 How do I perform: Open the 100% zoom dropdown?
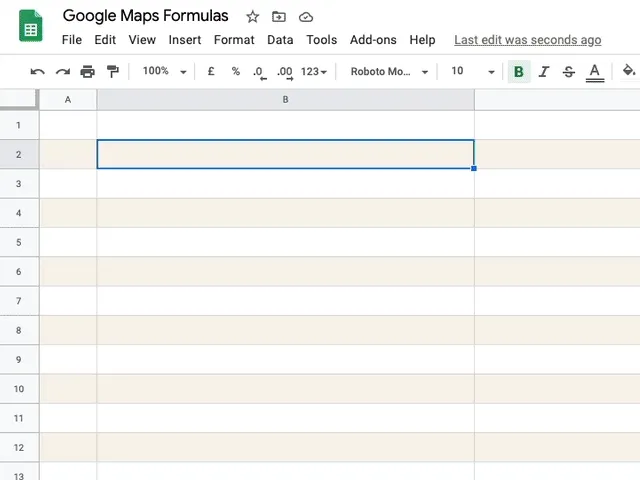[x=164, y=71]
